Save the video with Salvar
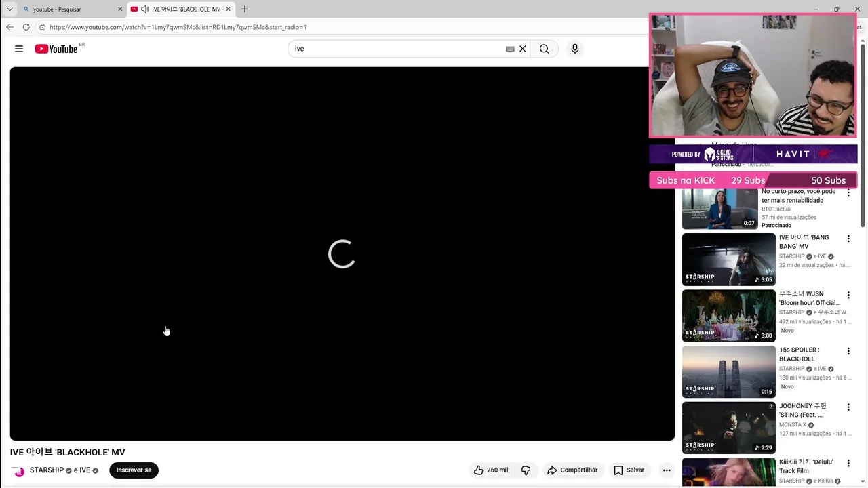This screenshot has width=868, height=488. click(x=629, y=470)
